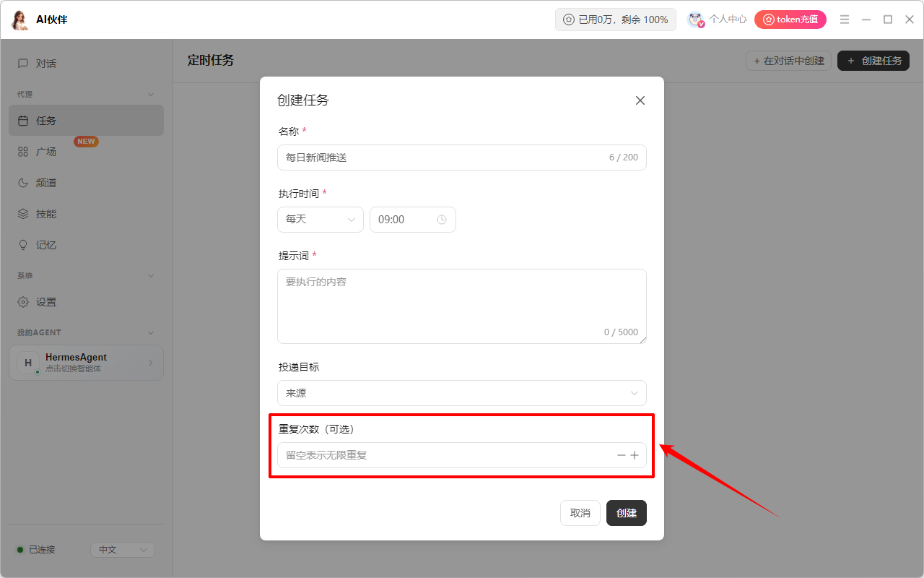Open the 对话 chat icon in sidebar

23,64
